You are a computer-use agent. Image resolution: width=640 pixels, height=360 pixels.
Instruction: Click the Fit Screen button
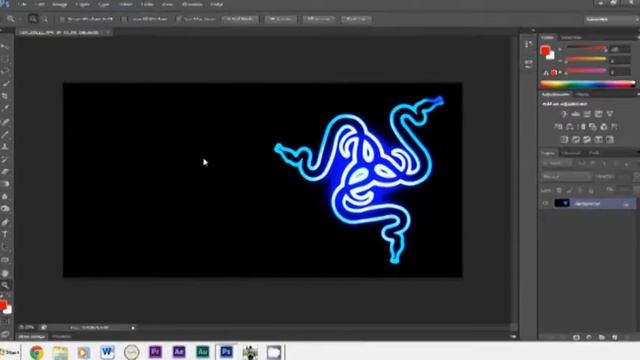[281, 19]
